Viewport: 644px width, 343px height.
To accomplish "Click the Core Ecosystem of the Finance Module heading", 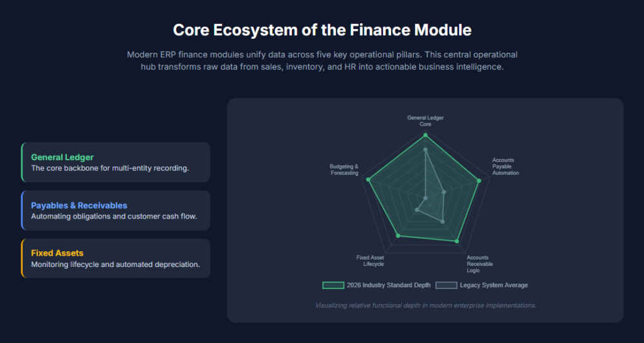I will click(x=322, y=31).
